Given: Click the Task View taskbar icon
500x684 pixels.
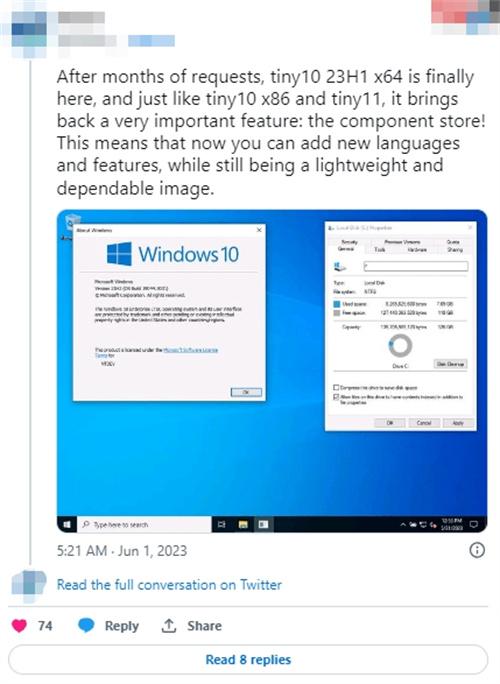Looking at the screenshot, I should tap(222, 524).
